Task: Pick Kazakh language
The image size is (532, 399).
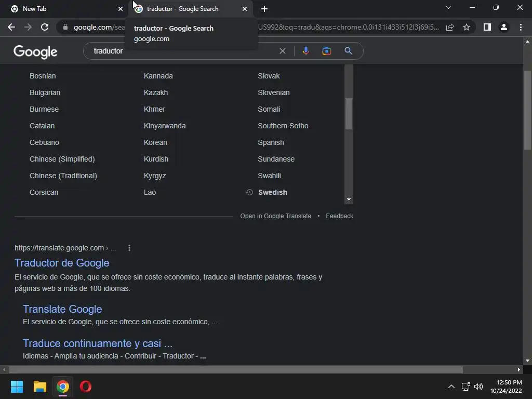Action: point(156,92)
